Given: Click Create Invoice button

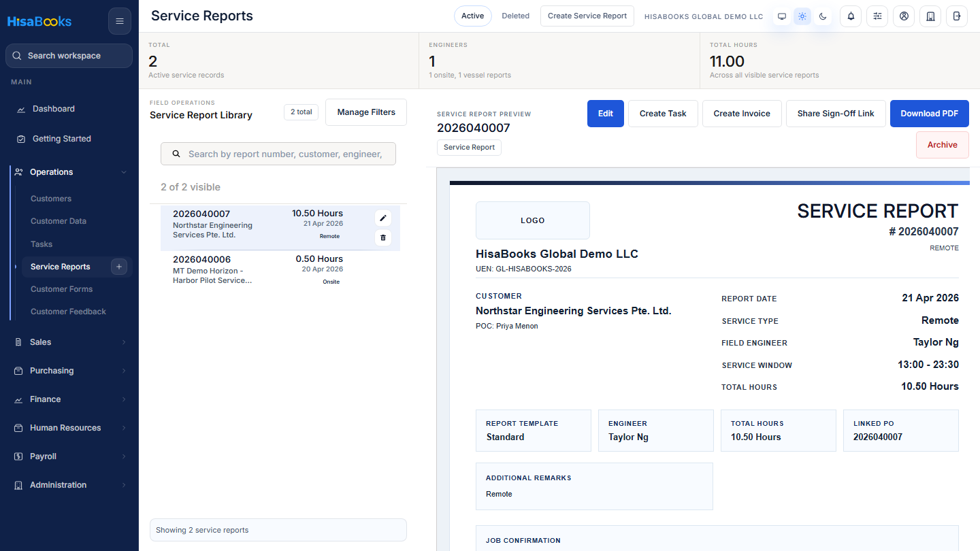Looking at the screenshot, I should [x=742, y=114].
